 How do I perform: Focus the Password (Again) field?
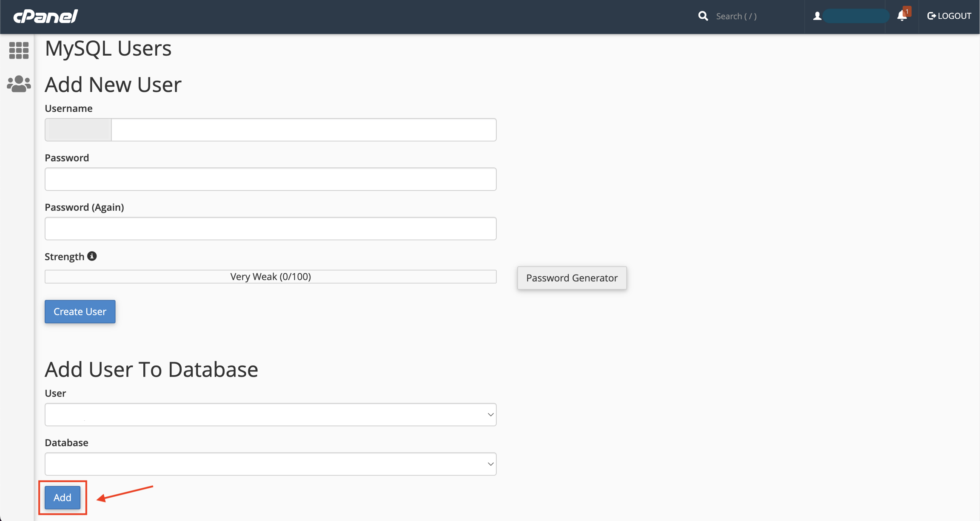coord(271,229)
